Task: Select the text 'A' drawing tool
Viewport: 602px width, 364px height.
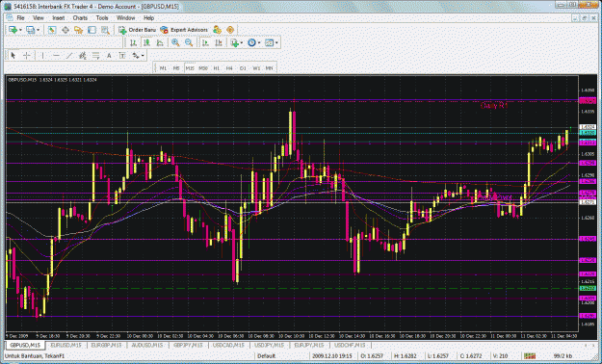Action: tap(109, 56)
